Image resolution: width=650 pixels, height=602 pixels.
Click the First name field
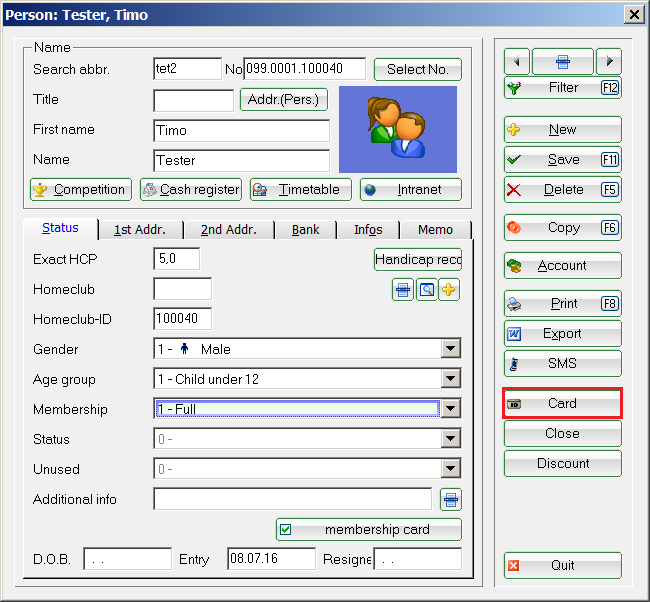click(x=242, y=131)
